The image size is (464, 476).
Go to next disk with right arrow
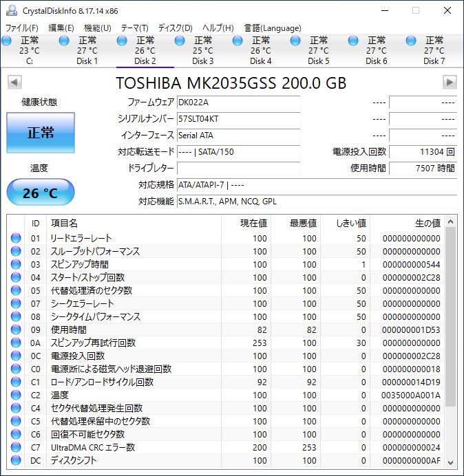click(x=450, y=83)
